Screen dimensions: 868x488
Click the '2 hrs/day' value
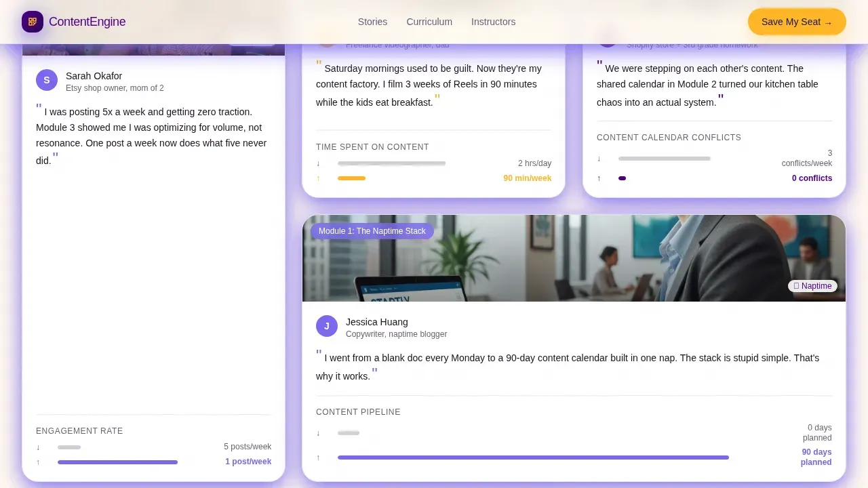click(534, 163)
